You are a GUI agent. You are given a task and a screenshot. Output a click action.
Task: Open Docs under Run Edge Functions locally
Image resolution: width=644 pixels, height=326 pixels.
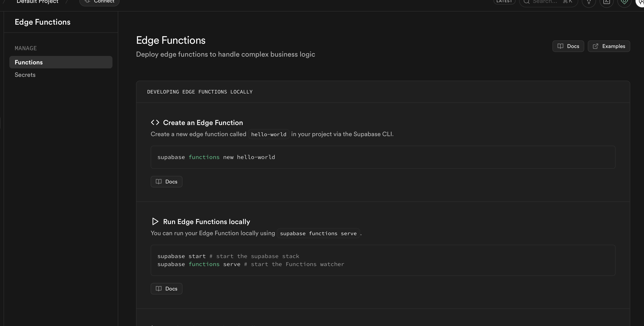coord(166,288)
